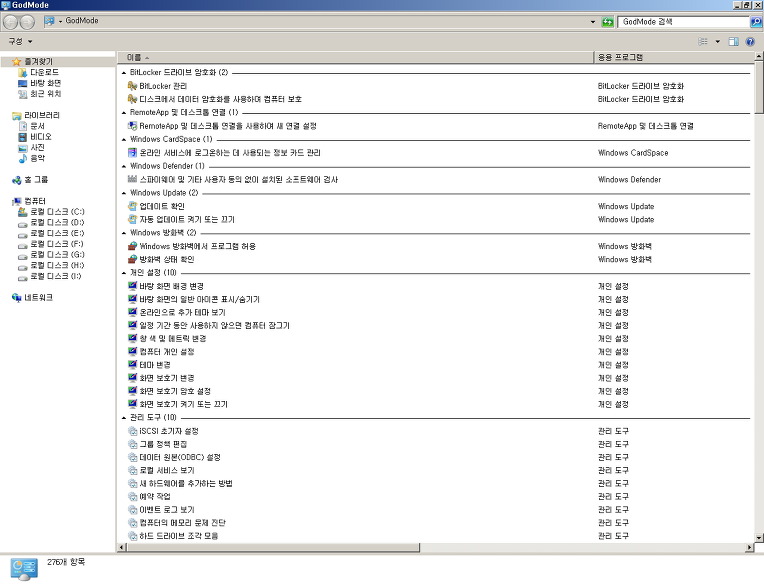Select 라이브러리 in navigation pane
The image size is (764, 584).
click(x=42, y=115)
